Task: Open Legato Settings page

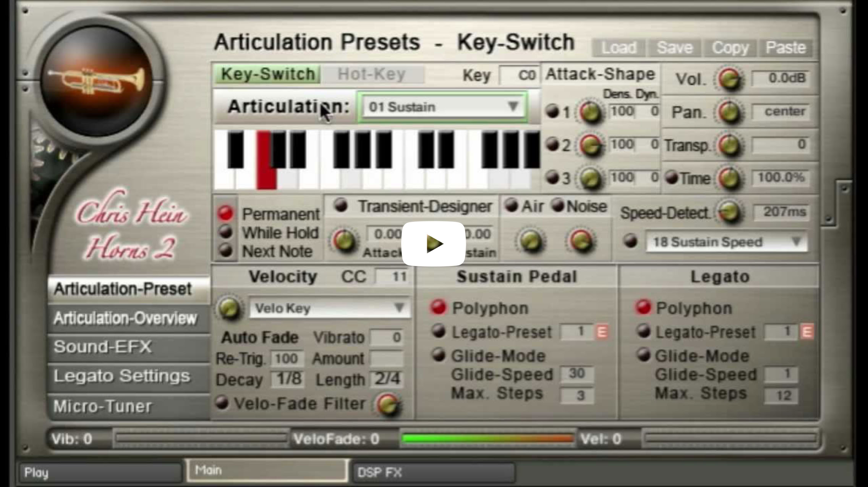Action: tap(128, 377)
